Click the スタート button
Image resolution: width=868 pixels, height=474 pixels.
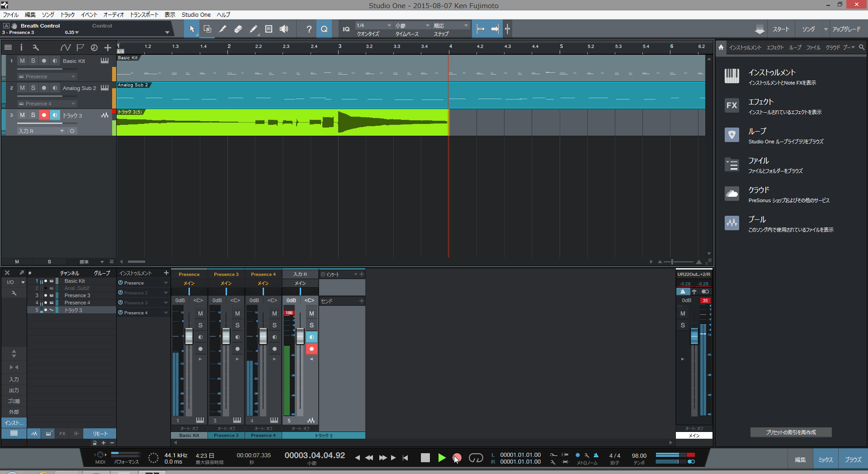point(781,29)
